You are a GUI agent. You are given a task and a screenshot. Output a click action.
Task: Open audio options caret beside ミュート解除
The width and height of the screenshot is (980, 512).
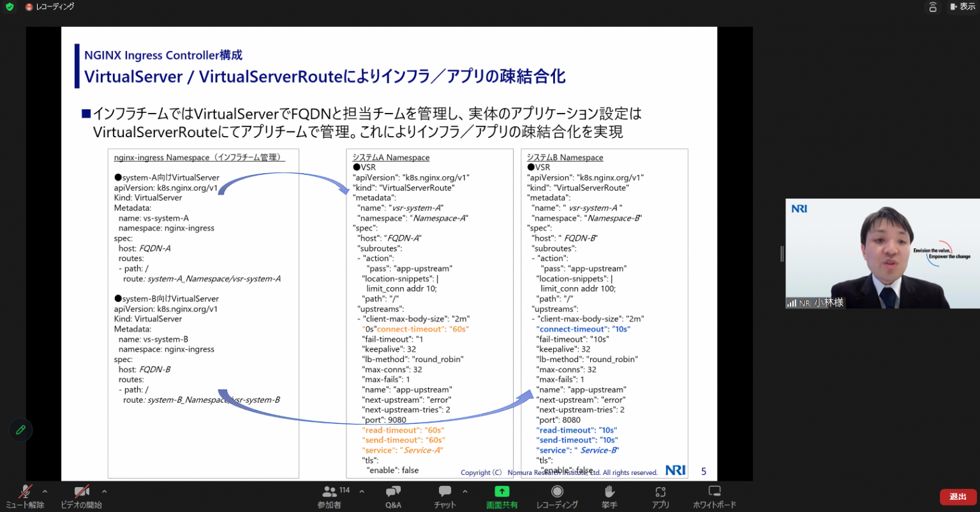(x=45, y=492)
